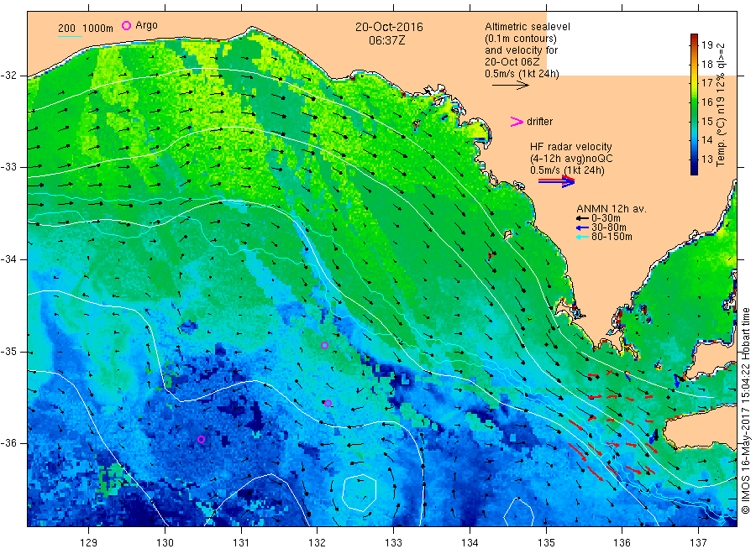This screenshot has height=554, width=756.
Task: Click the Argo float marker near 35.6°S 132.1°E
Action: (328, 403)
